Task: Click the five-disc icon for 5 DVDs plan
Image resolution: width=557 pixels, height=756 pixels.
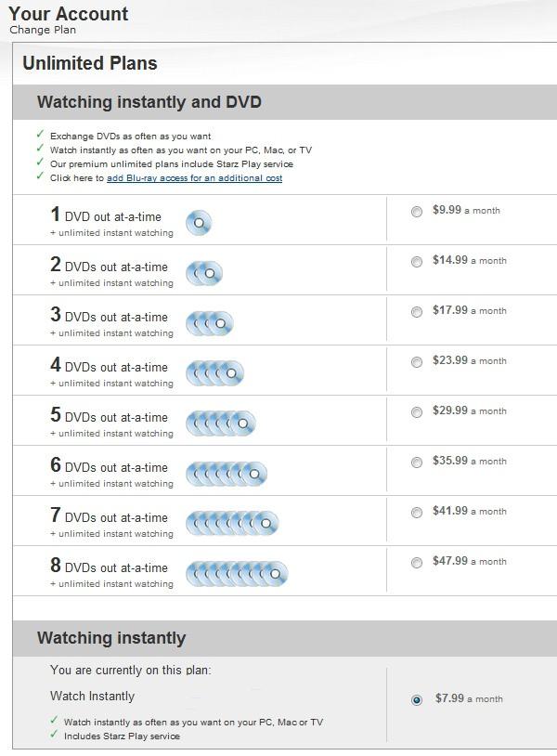Action: click(x=221, y=424)
